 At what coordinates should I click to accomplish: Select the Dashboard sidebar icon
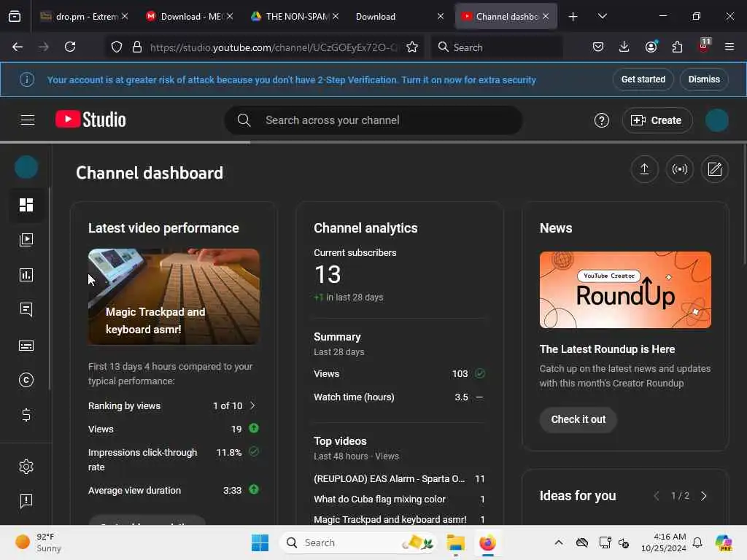coord(26,205)
